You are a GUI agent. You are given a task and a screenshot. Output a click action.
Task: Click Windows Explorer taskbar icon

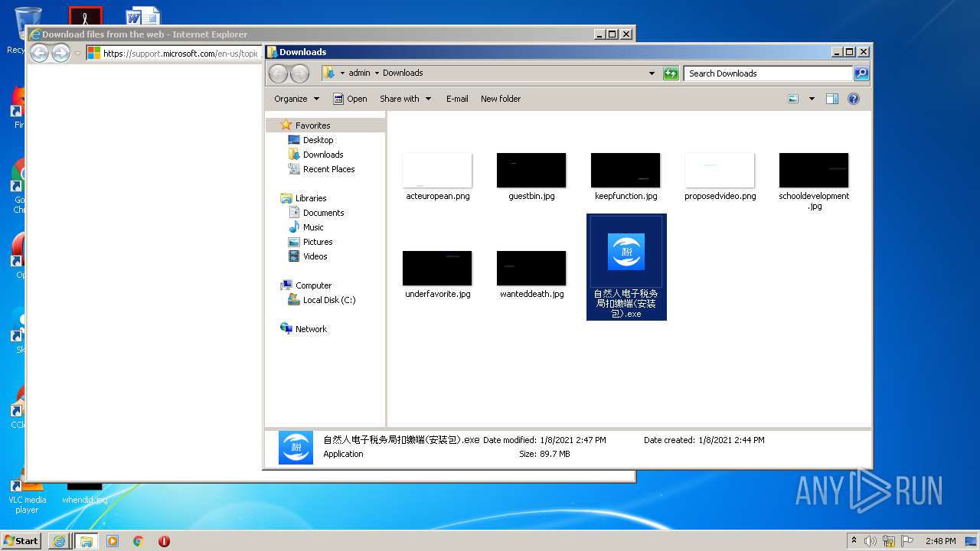(x=86, y=541)
